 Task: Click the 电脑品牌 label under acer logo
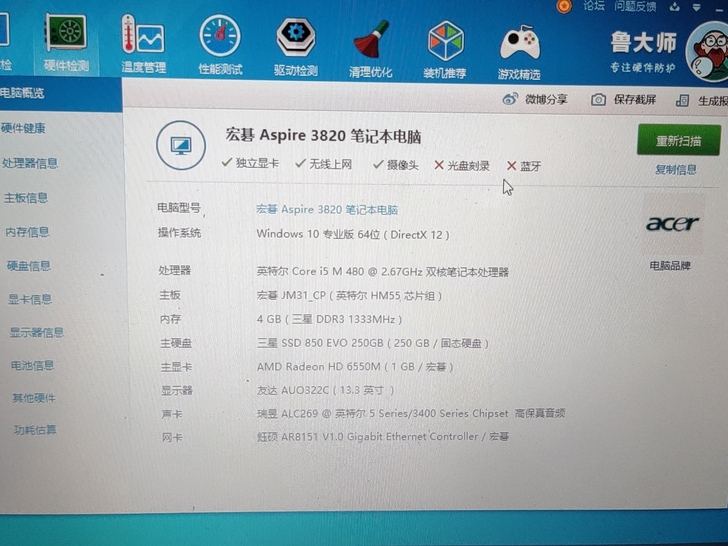click(670, 266)
